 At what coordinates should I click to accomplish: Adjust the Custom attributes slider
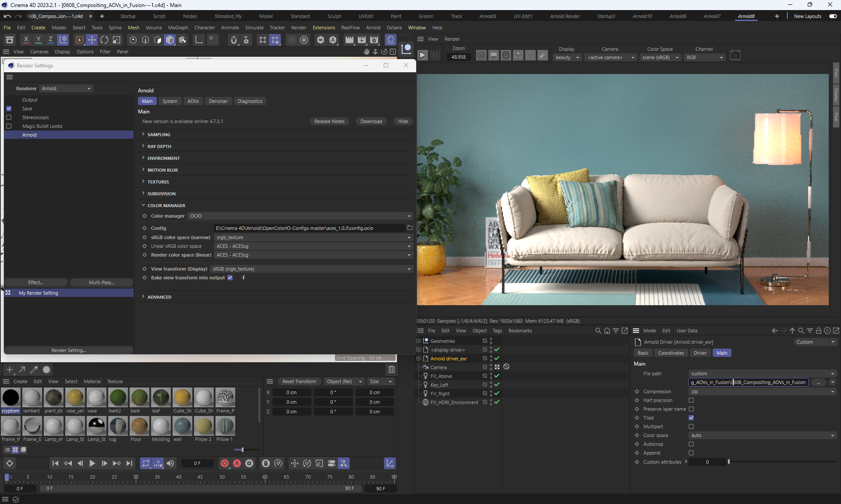tap(729, 462)
